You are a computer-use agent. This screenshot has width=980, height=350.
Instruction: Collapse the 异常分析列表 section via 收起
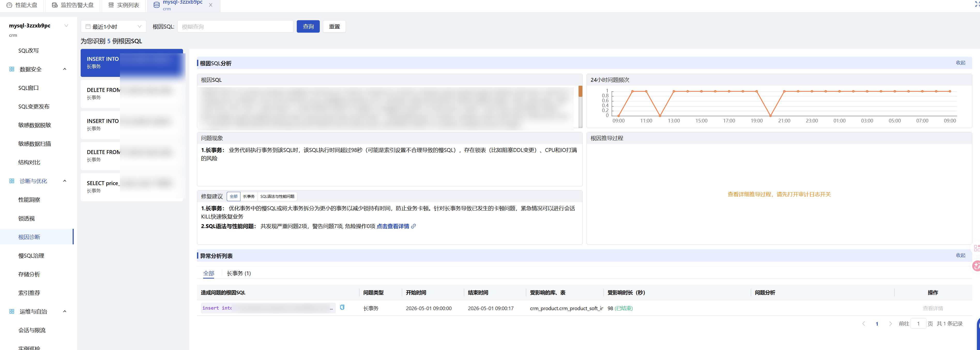point(961,256)
